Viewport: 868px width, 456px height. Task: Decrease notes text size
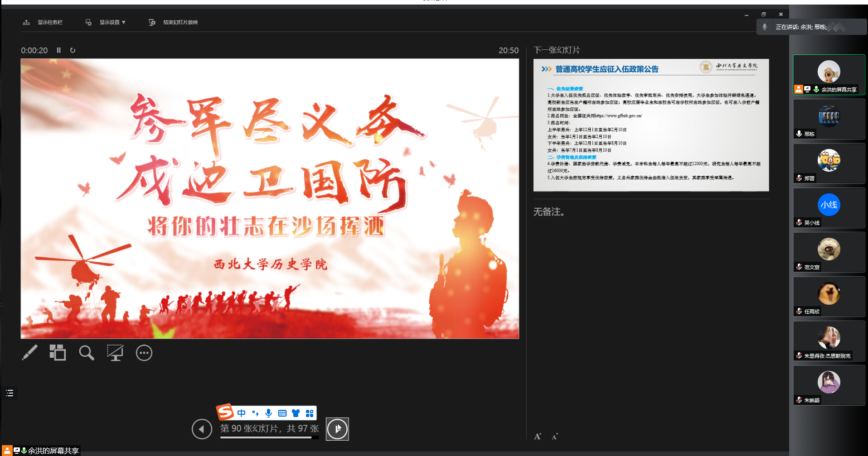coord(555,437)
